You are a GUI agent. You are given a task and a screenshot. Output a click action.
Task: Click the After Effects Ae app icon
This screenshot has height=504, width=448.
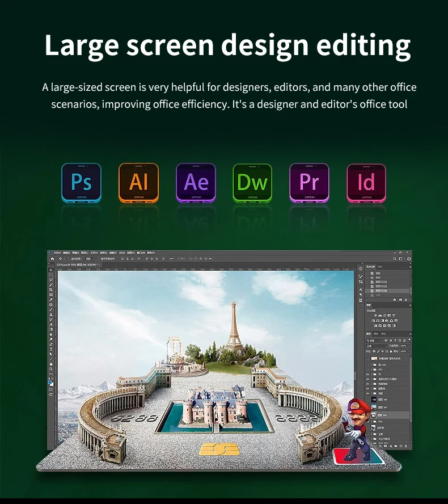tap(196, 183)
